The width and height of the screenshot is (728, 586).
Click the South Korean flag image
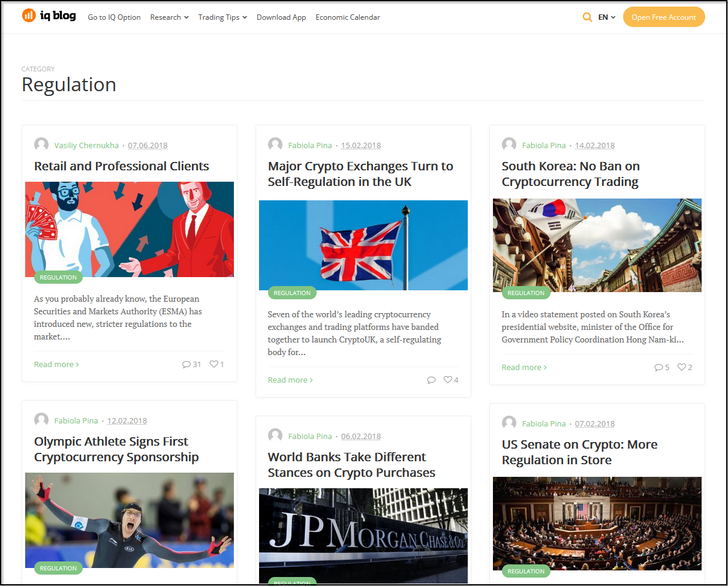pyautogui.click(x=597, y=245)
